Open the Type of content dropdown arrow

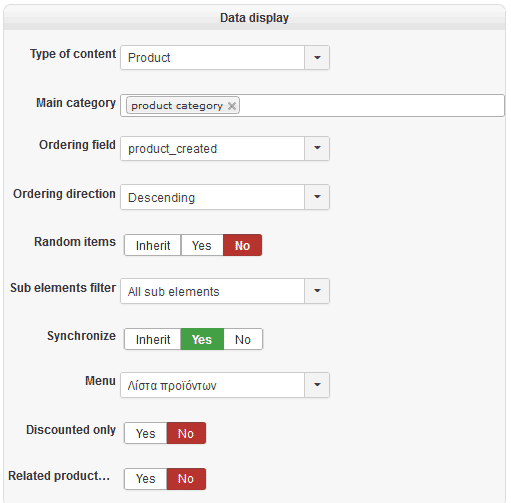[x=317, y=58]
